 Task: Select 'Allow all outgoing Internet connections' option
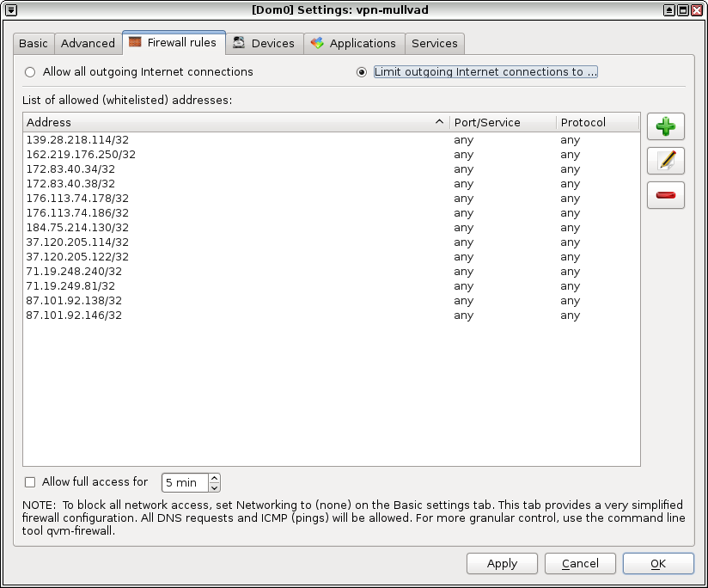[x=31, y=72]
